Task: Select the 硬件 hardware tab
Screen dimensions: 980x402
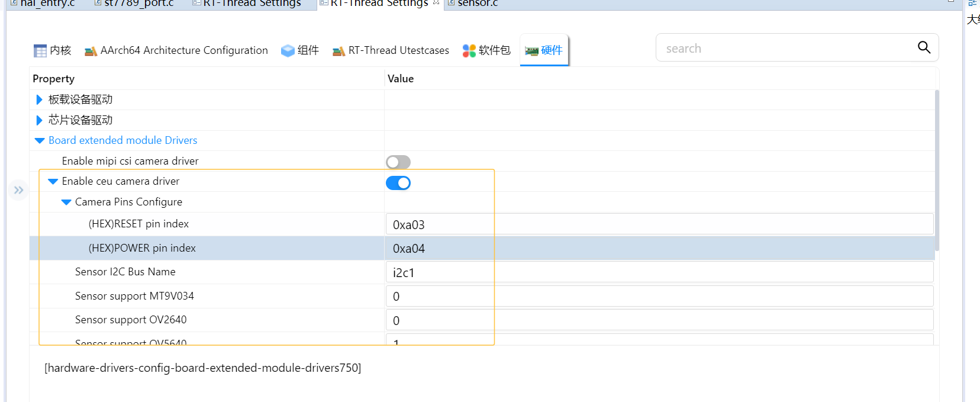Action: click(544, 50)
